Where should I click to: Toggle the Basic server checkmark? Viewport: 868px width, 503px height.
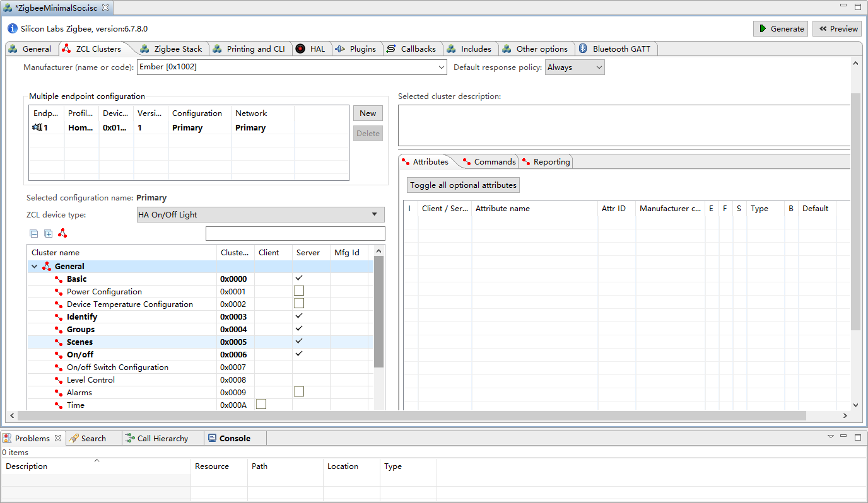click(299, 278)
